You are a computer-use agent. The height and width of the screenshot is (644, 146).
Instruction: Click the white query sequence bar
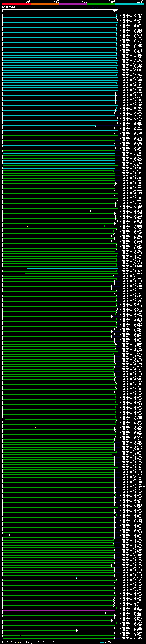(60, 9)
